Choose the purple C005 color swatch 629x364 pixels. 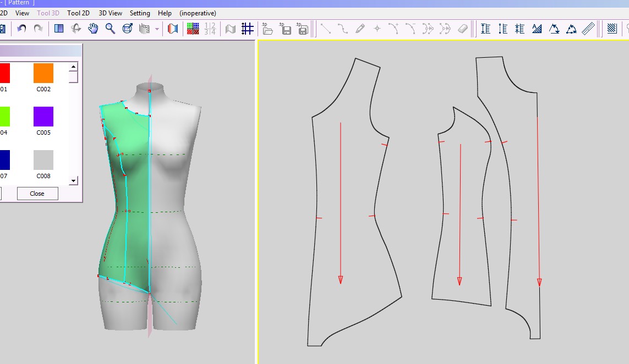coord(43,117)
